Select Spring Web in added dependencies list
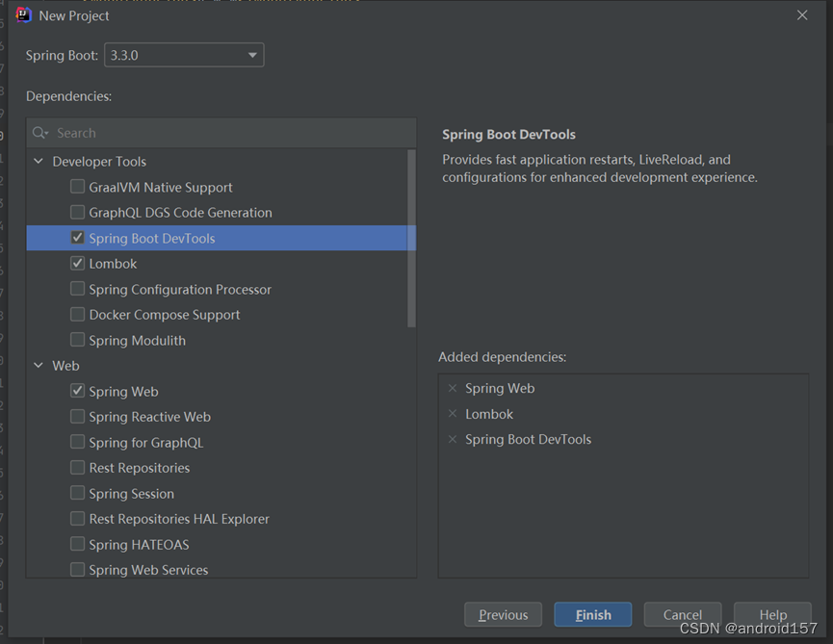833x644 pixels. coord(500,389)
